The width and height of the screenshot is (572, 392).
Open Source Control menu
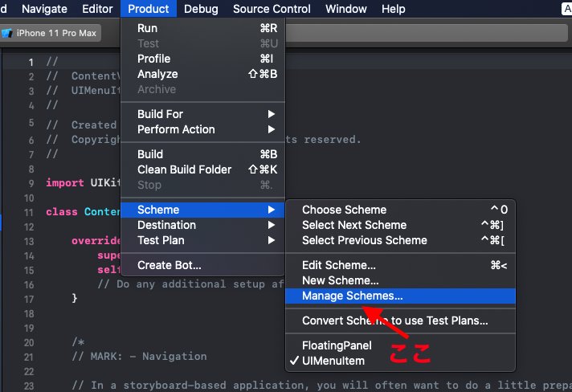point(272,9)
